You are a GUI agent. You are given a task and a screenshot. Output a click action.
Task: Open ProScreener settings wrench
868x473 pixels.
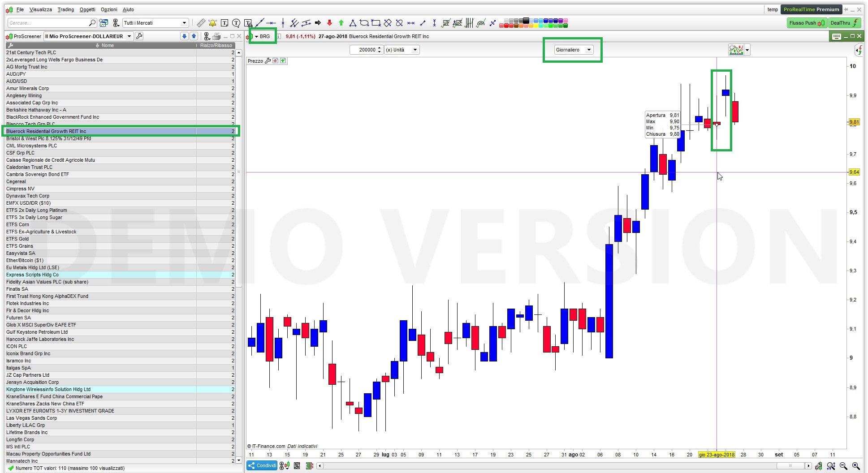[139, 36]
